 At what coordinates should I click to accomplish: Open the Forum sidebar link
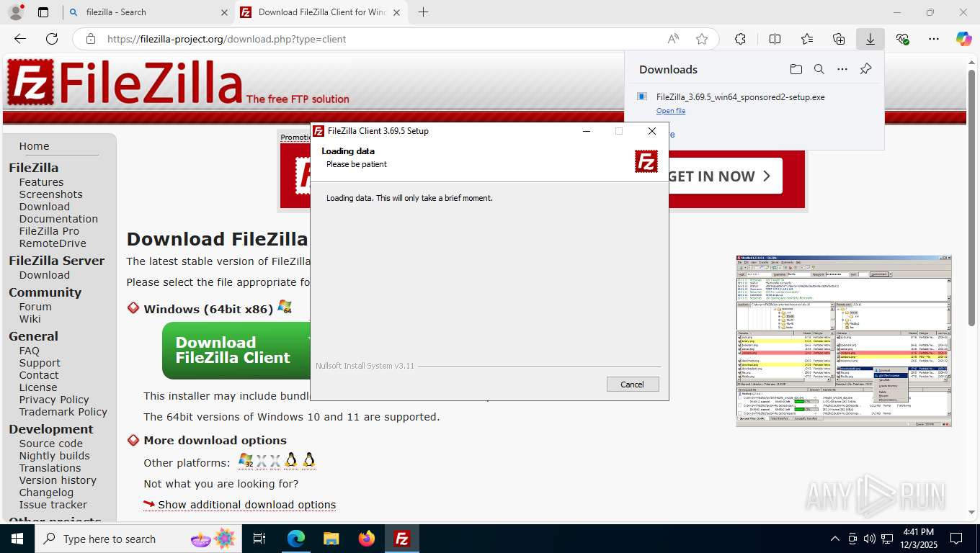[x=35, y=307]
